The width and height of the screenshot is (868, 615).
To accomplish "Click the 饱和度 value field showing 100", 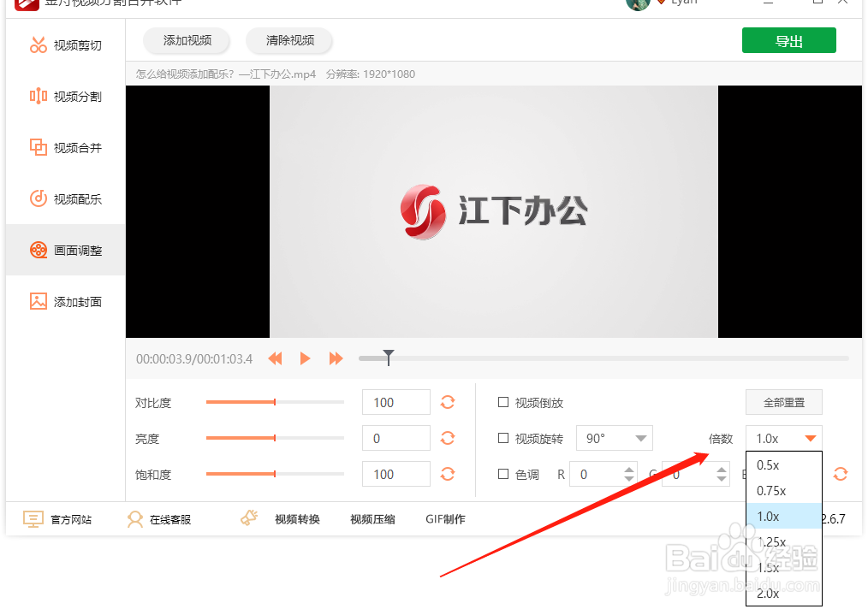I will [396, 474].
